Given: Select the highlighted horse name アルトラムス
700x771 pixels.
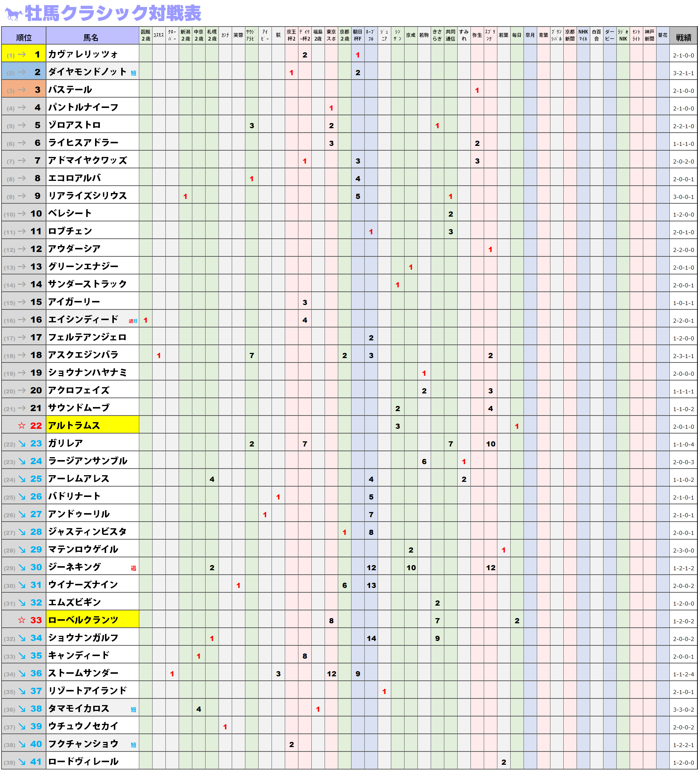Looking at the screenshot, I should (x=74, y=426).
